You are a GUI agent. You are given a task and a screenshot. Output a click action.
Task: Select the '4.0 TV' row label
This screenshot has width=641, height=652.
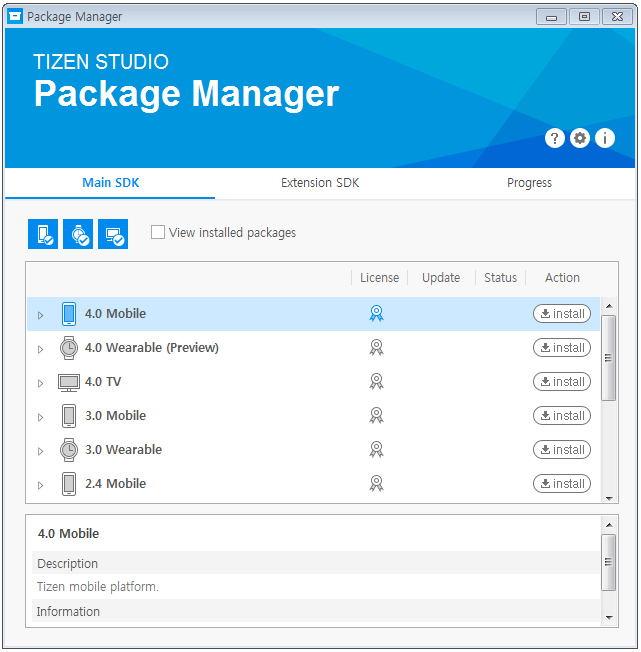[103, 382]
